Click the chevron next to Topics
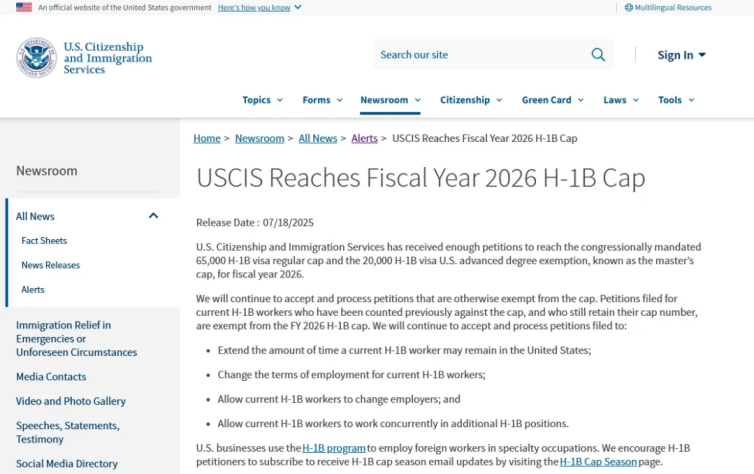Screen dimensions: 754x474 pos(280,100)
